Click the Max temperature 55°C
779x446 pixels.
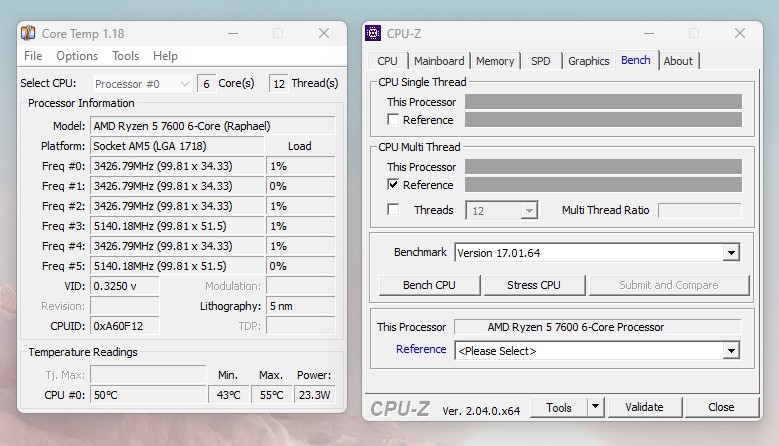271,395
